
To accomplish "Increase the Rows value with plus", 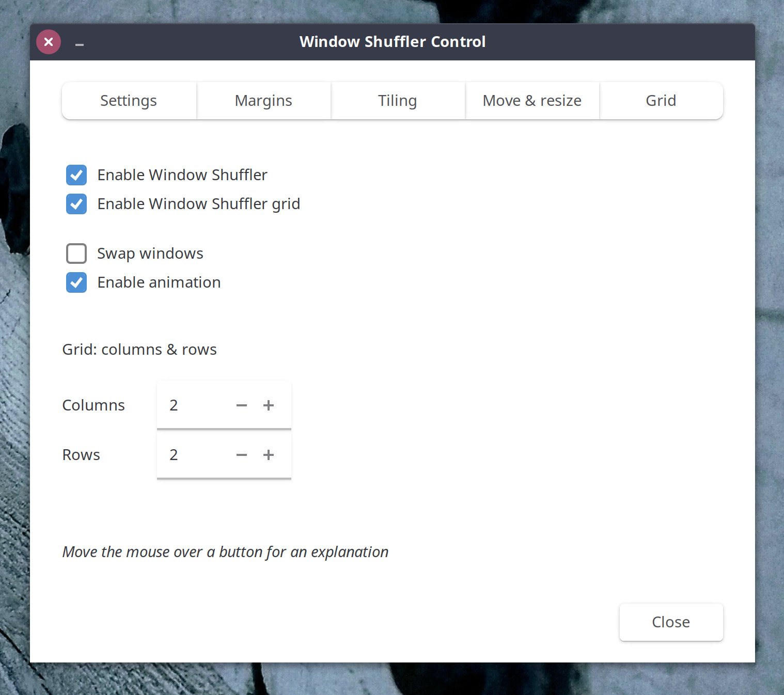I will pos(268,455).
